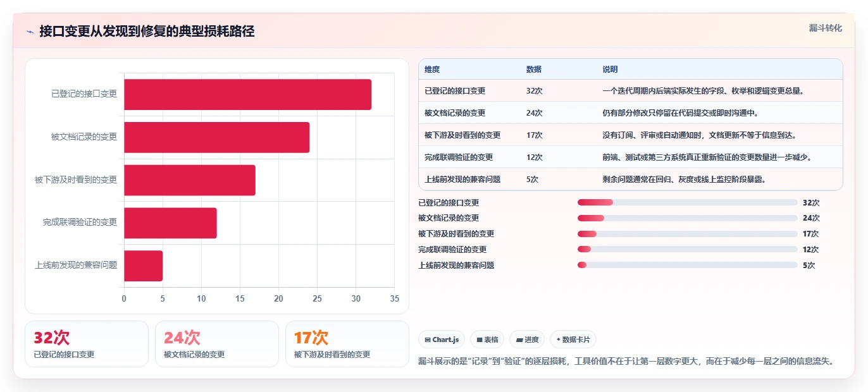Click the 上线前发现的兼容问题 progress bar
This screenshot has height=392, width=868.
tap(687, 265)
